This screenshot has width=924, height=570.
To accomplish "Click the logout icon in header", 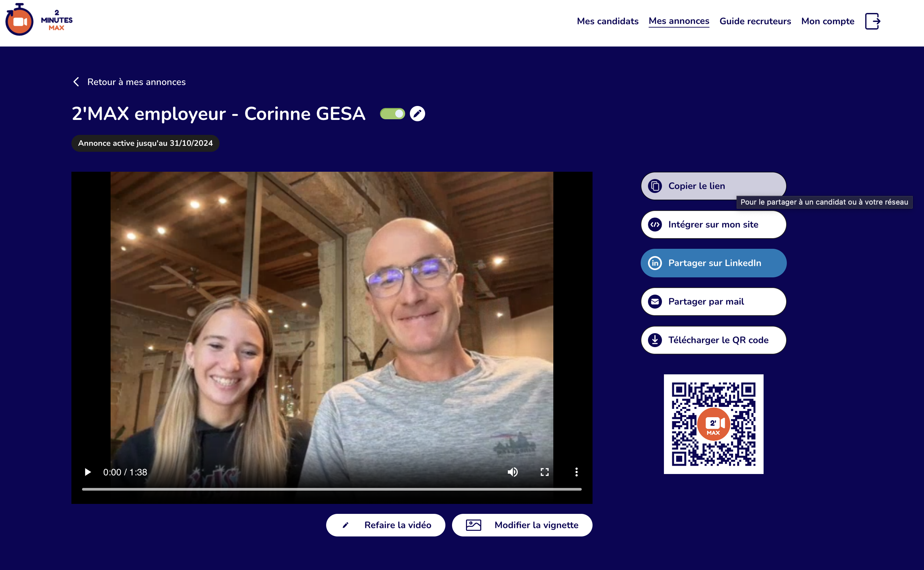I will coord(873,21).
